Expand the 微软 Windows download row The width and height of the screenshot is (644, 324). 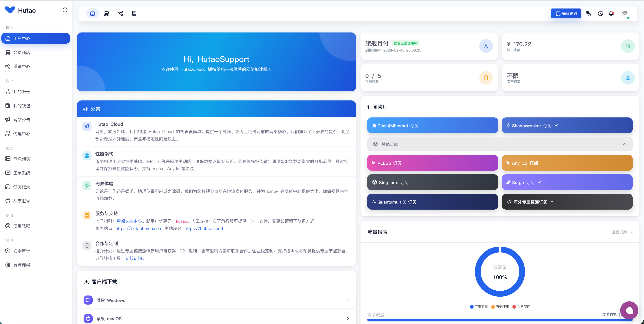point(216,300)
